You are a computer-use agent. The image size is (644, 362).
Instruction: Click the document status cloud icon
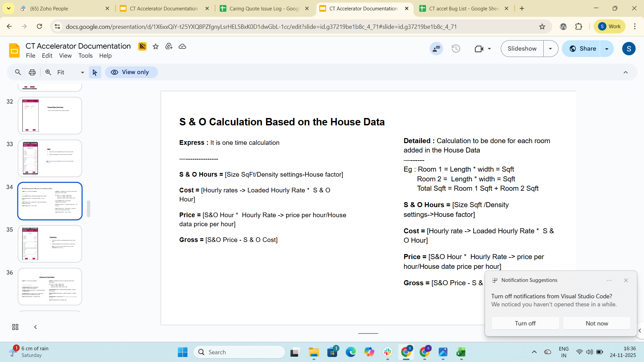pos(182,47)
